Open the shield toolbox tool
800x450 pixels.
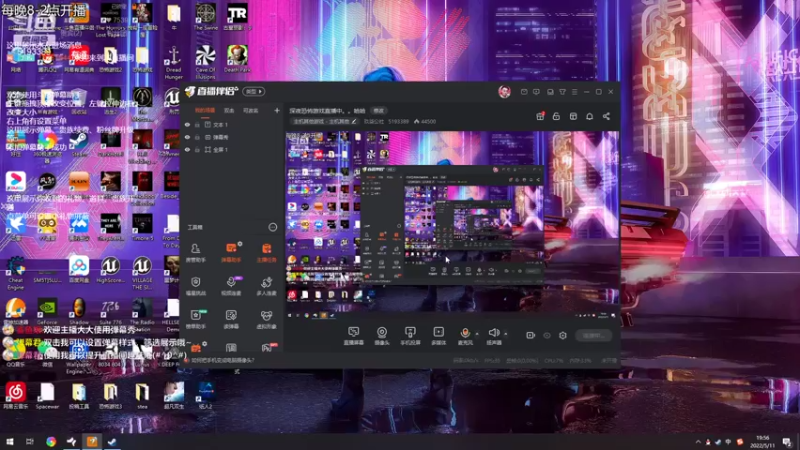tap(195, 286)
